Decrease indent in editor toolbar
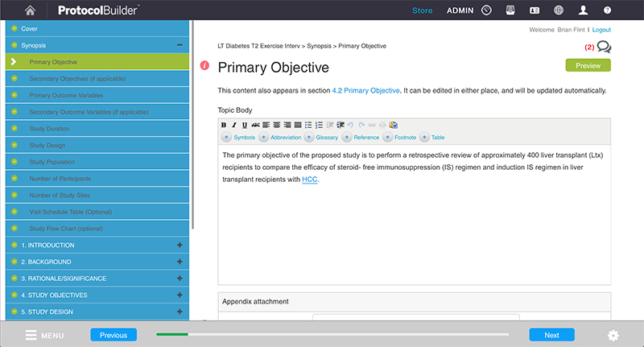 pyautogui.click(x=330, y=125)
